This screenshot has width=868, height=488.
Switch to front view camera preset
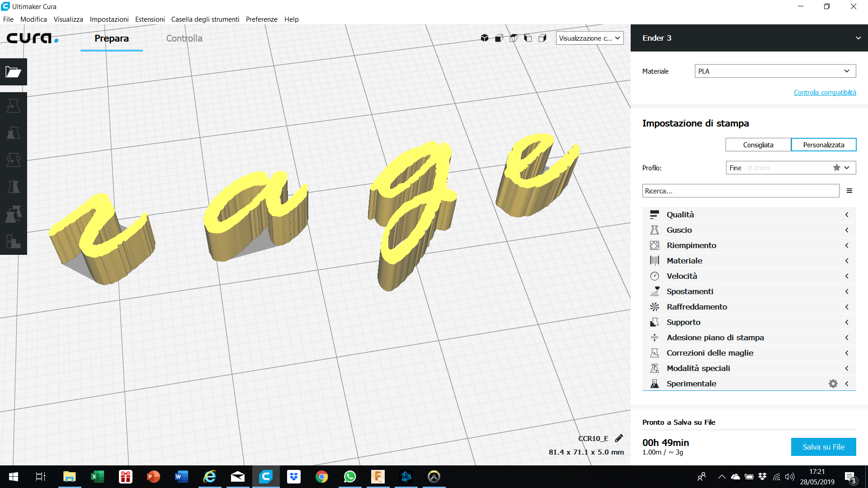point(498,38)
